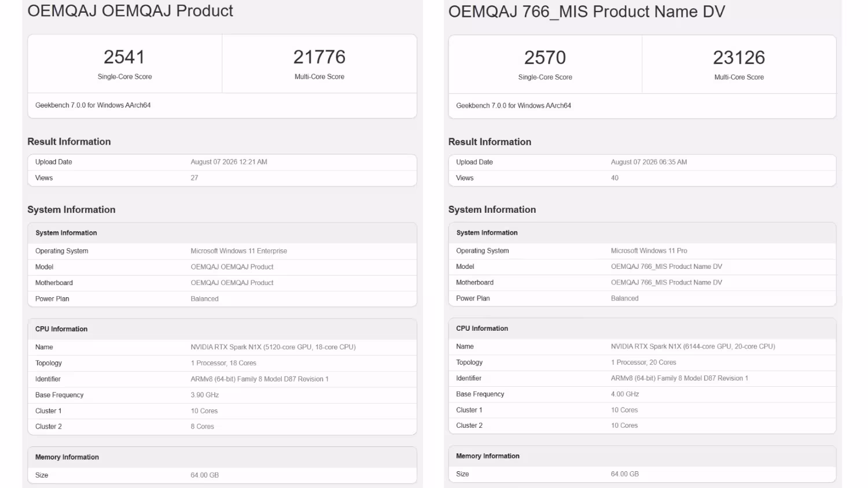Click the views count 27
Image resolution: width=868 pixels, height=488 pixels.
(x=194, y=178)
